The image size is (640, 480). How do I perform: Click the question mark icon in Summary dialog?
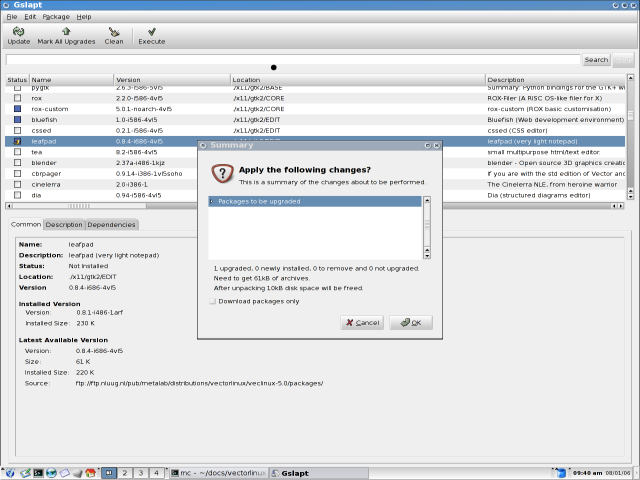click(222, 173)
